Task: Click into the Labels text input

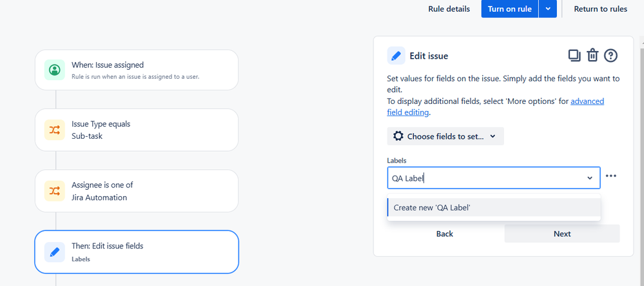Action: [483, 178]
